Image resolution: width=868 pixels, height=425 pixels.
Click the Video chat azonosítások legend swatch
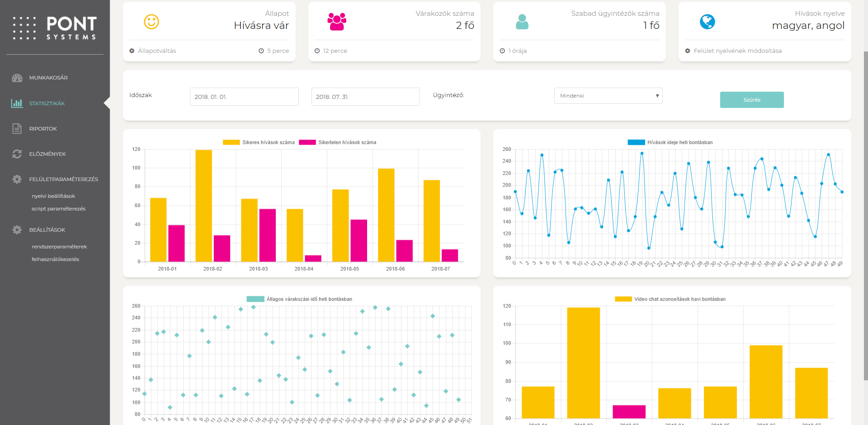pos(623,299)
